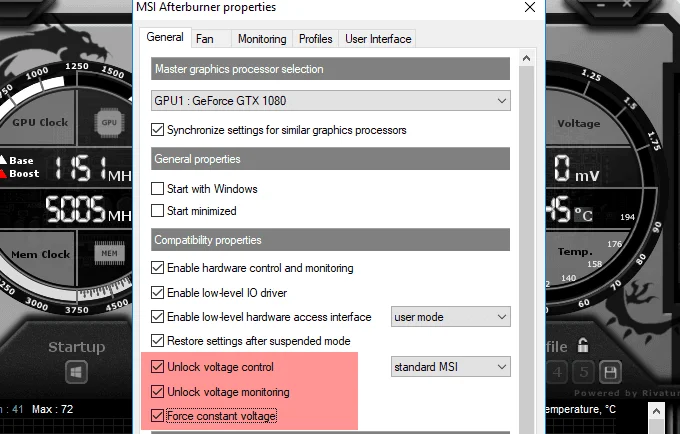Toggle the Windows Startup icon button

point(76,373)
